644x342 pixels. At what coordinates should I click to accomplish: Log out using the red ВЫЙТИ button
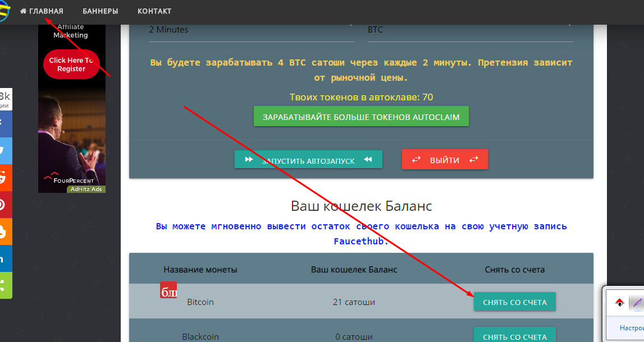pos(445,160)
